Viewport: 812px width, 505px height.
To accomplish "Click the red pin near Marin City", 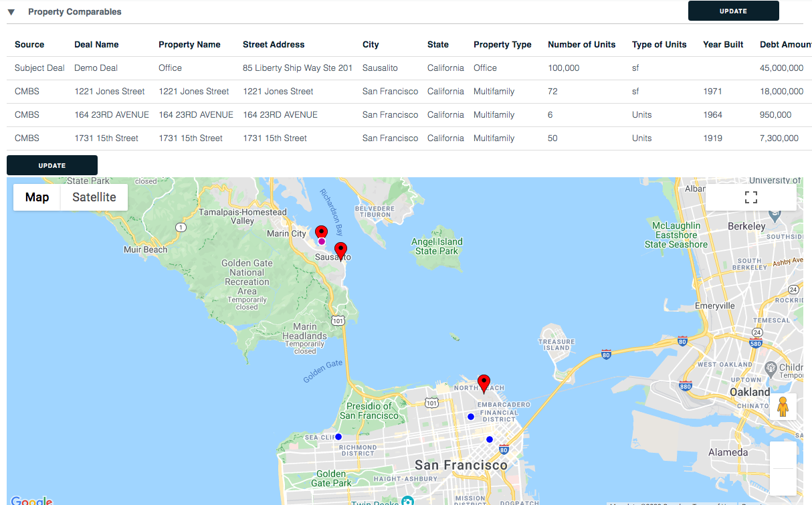I will (x=322, y=233).
